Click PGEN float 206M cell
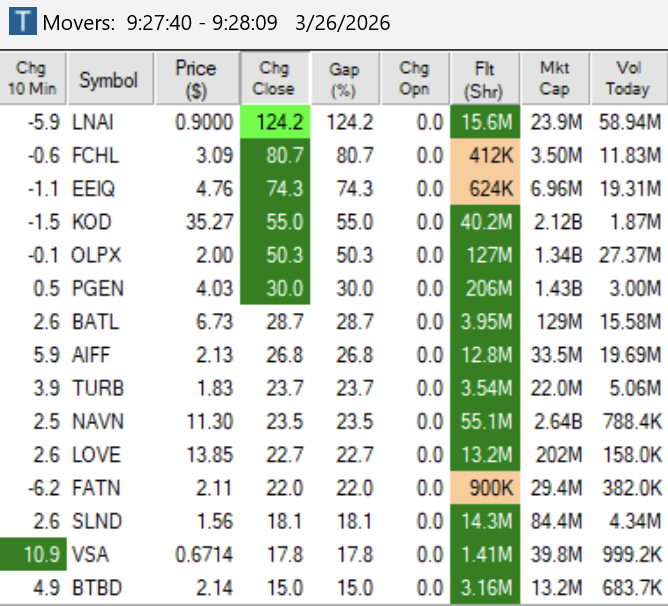This screenshot has height=606, width=668. [x=485, y=289]
